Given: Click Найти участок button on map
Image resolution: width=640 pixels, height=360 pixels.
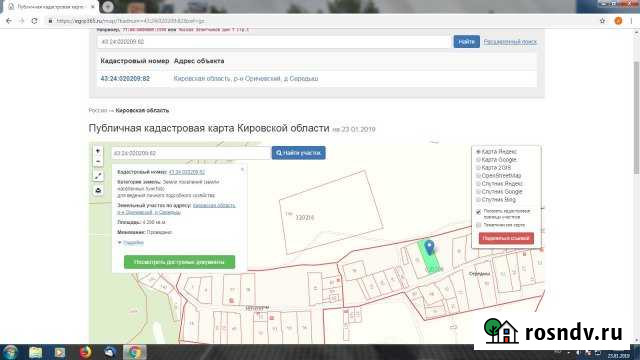Looking at the screenshot, I should pyautogui.click(x=298, y=153).
